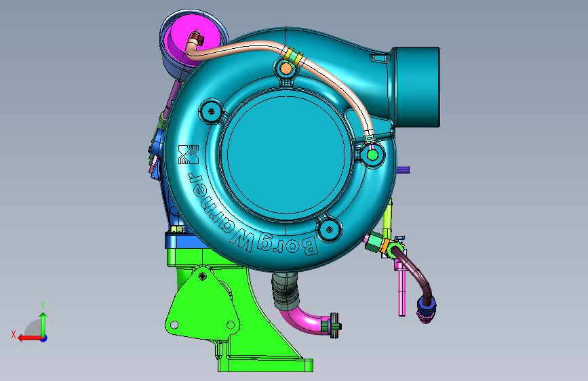This screenshot has width=588, height=381.
Task: Select the blue AN fitting at the hose end
Action: coord(427,306)
